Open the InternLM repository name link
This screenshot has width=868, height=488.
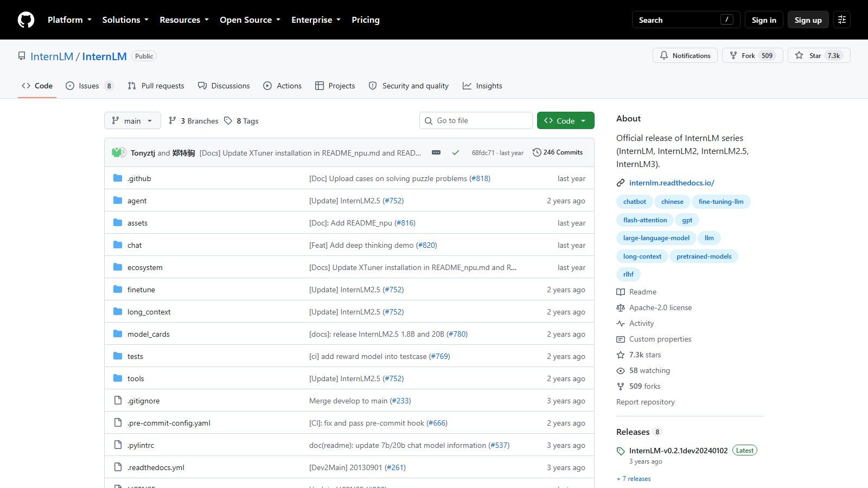tap(104, 56)
